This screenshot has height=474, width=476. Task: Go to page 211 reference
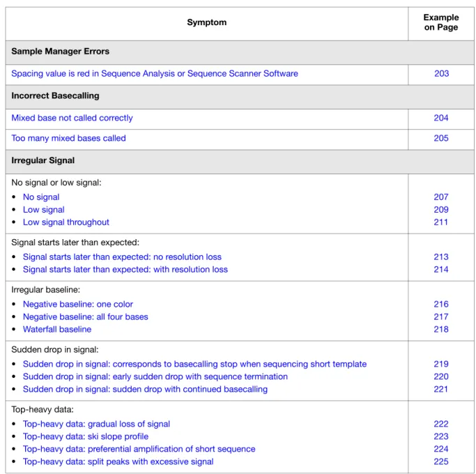click(x=440, y=222)
